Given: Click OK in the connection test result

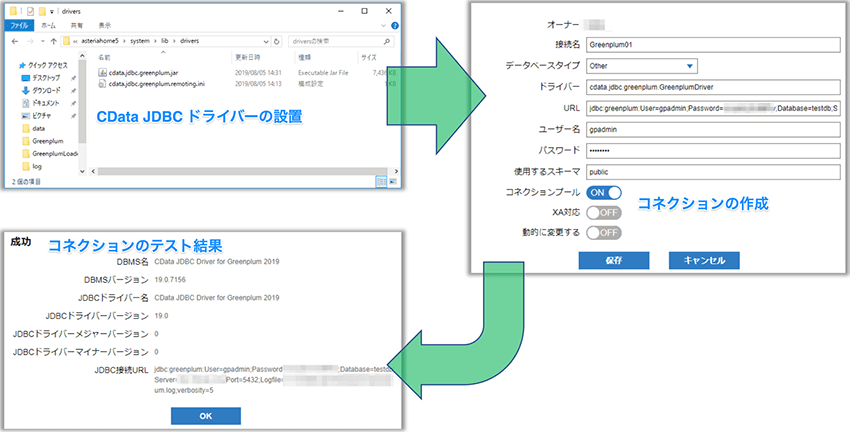Looking at the screenshot, I should [205, 416].
